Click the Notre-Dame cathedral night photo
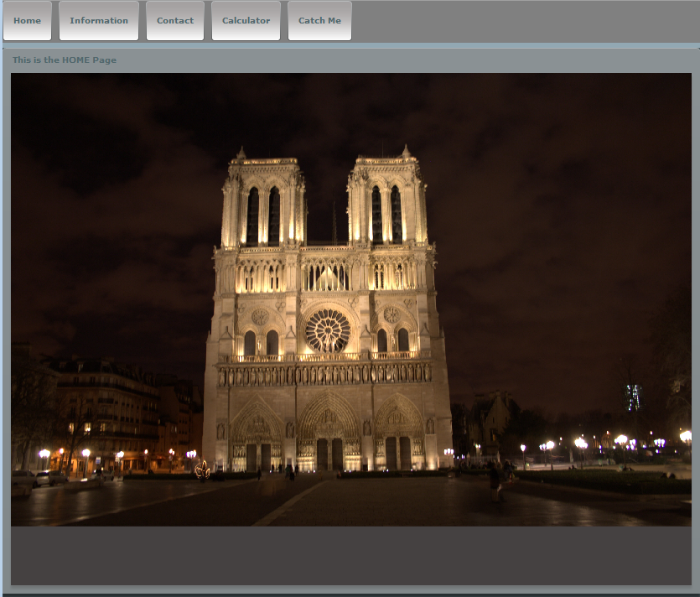Screen dimensions: 700x597 click(x=351, y=299)
